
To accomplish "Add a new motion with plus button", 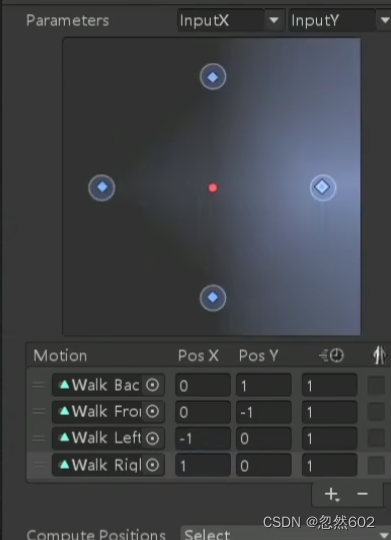I will [332, 494].
